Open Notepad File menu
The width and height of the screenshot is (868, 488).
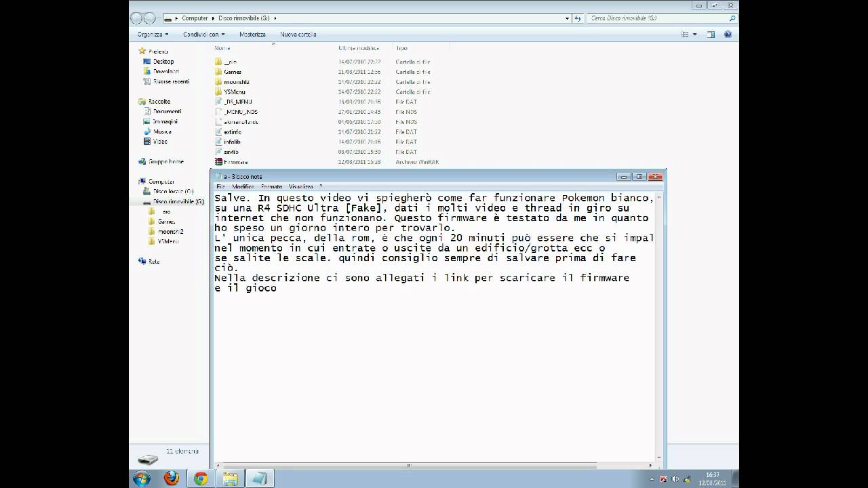220,186
